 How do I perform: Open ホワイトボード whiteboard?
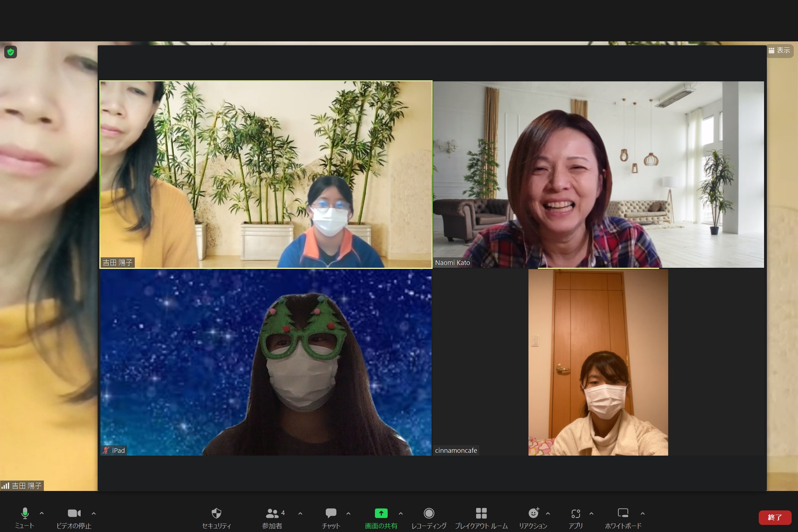[x=623, y=517]
